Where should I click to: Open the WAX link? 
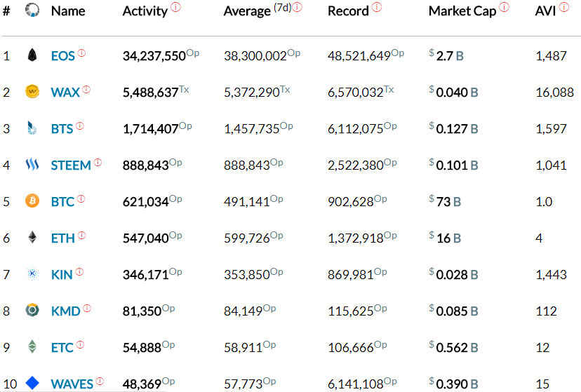click(x=65, y=92)
